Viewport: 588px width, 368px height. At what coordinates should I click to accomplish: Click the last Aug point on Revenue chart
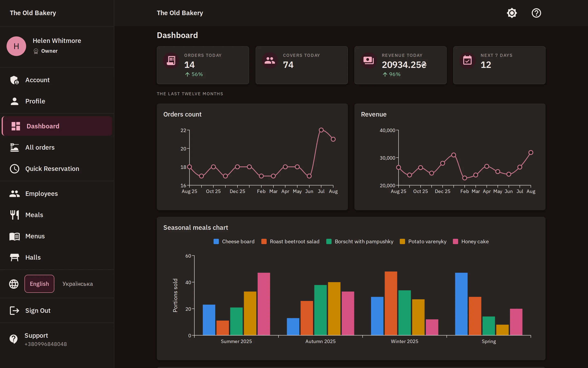(x=531, y=153)
